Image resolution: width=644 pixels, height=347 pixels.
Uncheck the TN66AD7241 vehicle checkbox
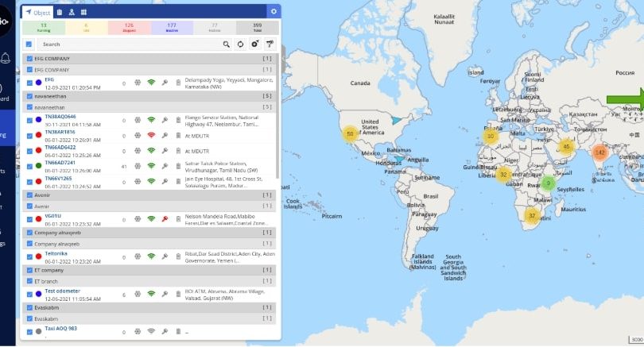(x=29, y=165)
